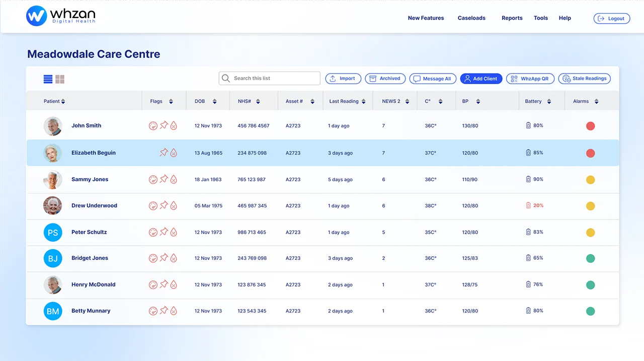Click John Smith's red alarm indicator
Viewport: 644px width, 361px height.
point(590,126)
